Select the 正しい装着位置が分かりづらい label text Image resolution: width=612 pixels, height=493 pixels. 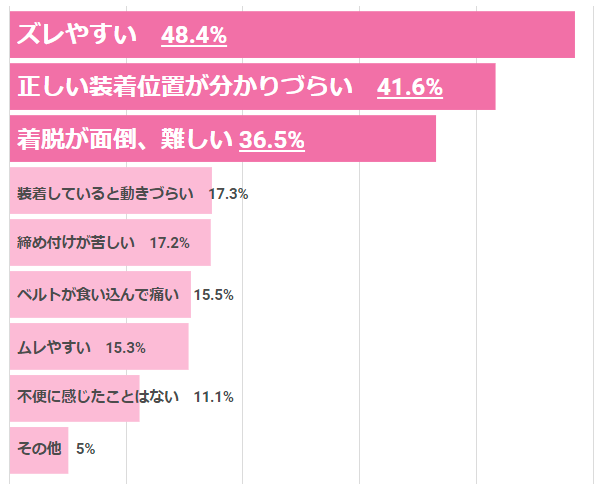coord(186,88)
